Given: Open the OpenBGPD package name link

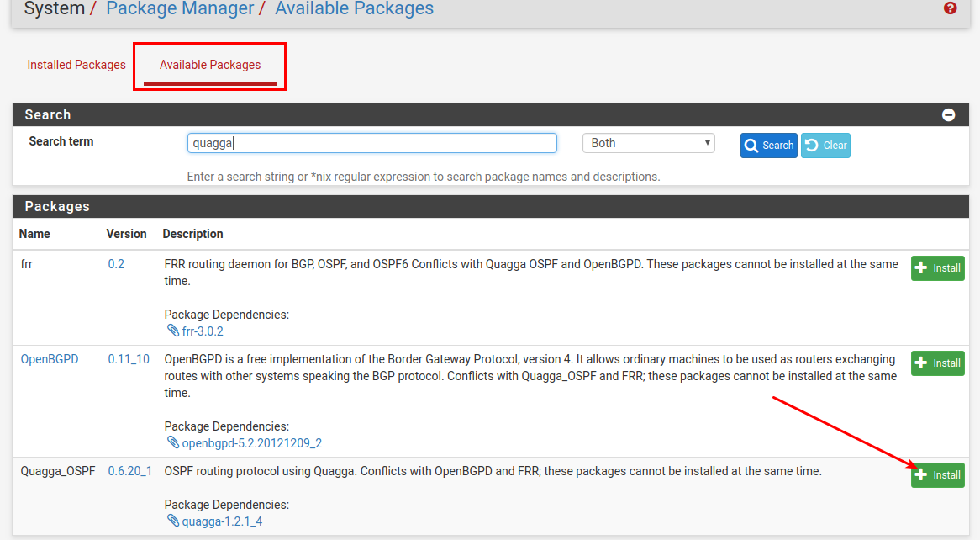Looking at the screenshot, I should [x=50, y=359].
